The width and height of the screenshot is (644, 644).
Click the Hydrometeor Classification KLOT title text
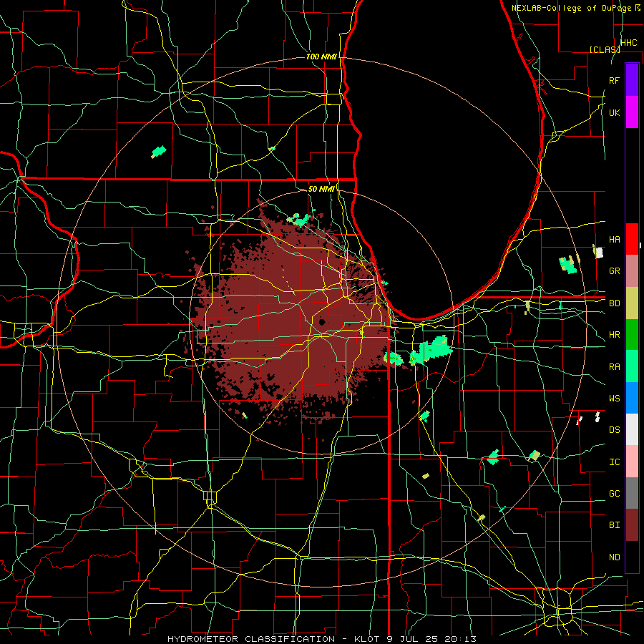click(x=322, y=639)
